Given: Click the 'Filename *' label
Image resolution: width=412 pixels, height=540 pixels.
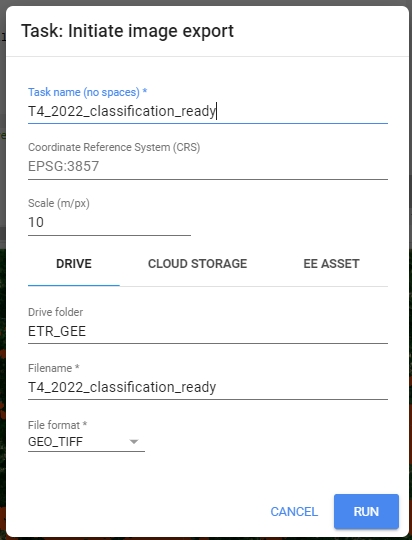Looking at the screenshot, I should click(54, 368).
